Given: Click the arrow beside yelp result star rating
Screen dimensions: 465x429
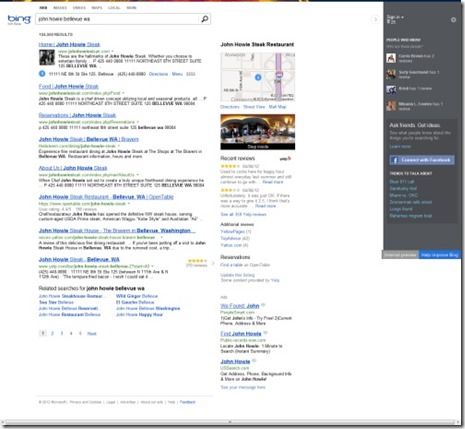Looking at the screenshot, I should [x=213, y=263].
